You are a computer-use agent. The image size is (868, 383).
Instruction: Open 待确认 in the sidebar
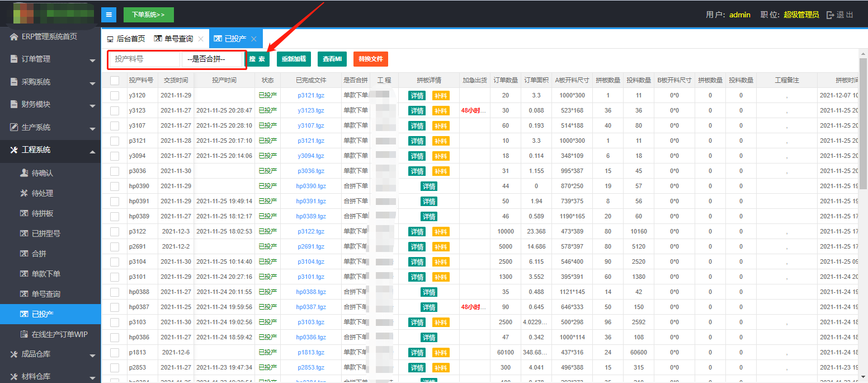pos(42,173)
